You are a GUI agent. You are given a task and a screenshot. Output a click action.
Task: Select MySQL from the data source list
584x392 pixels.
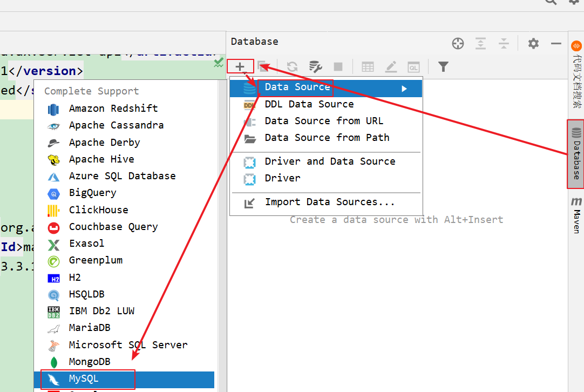click(84, 379)
